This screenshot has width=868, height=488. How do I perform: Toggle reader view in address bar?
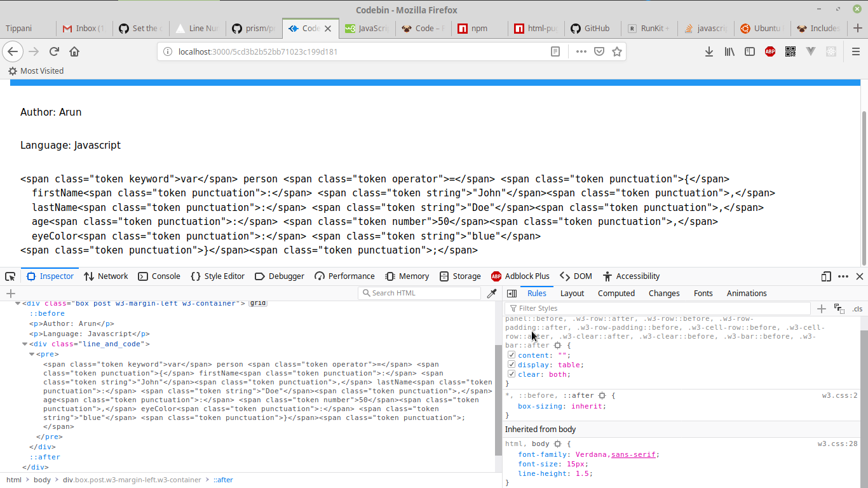pyautogui.click(x=555, y=51)
